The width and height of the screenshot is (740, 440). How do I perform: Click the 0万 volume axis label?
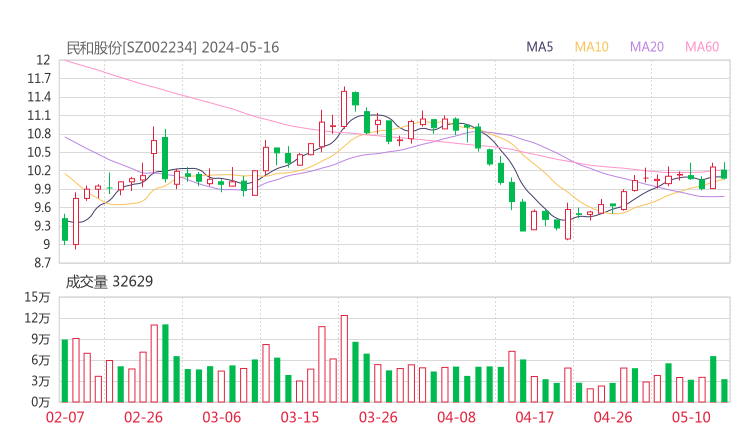(41, 402)
